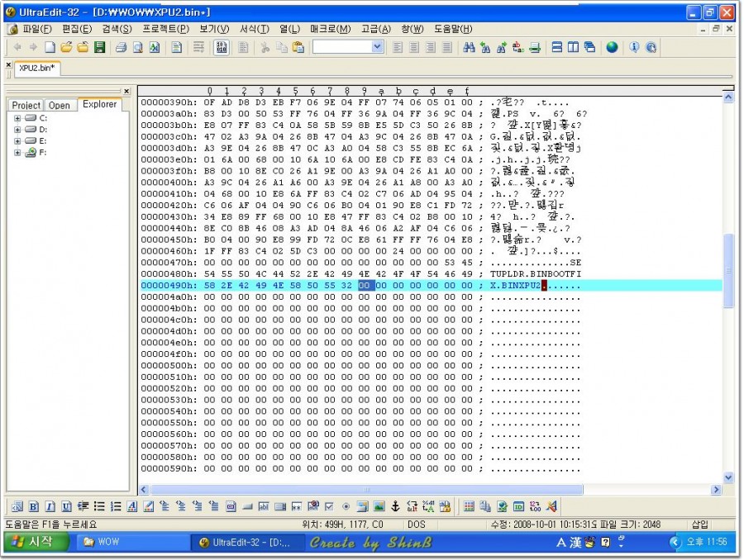Click the tile windows vertically icon

(573, 47)
